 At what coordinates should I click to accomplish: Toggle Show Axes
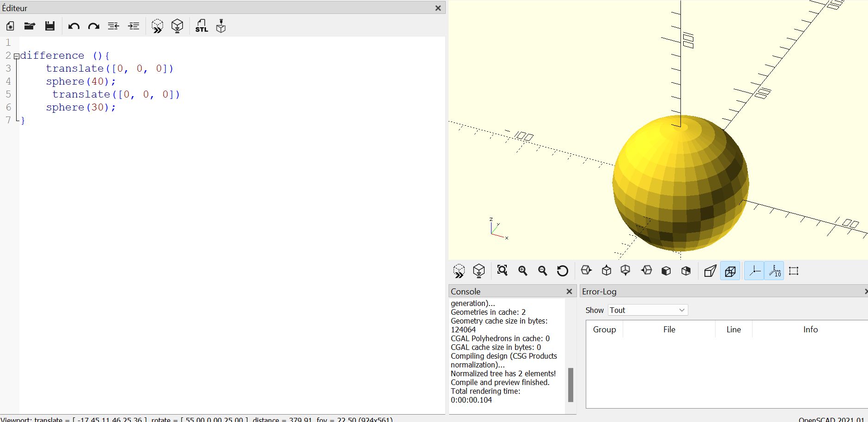754,271
